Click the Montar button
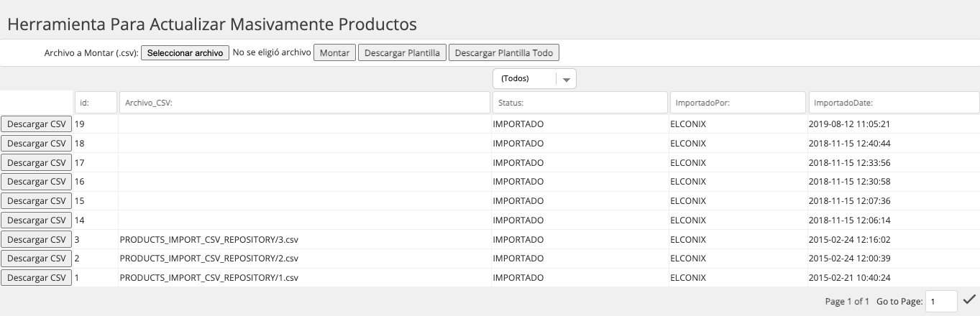 (x=334, y=52)
